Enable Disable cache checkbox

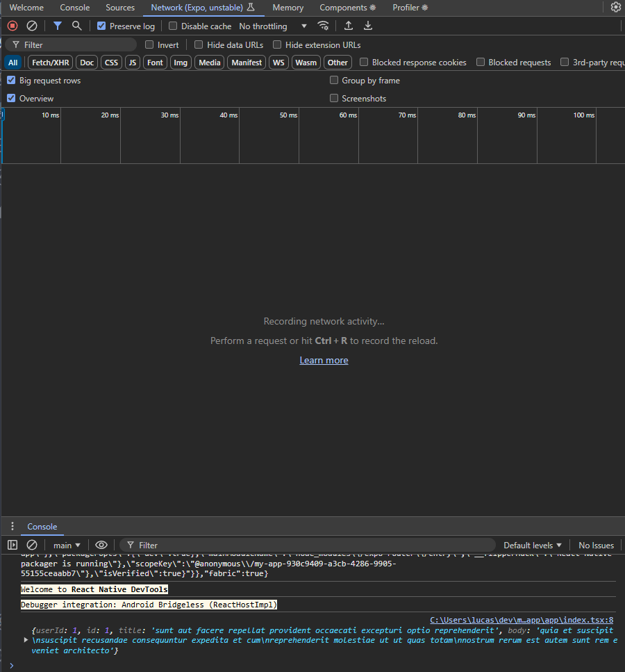coord(173,26)
